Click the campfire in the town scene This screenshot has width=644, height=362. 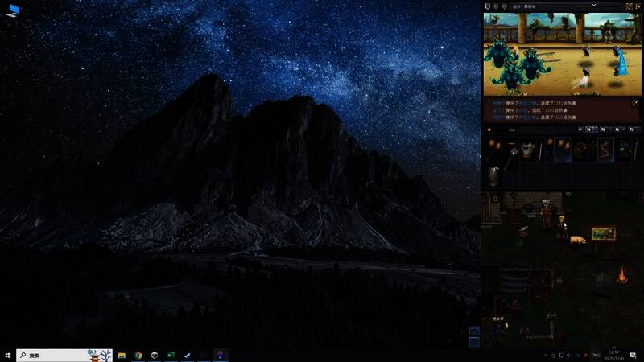621,278
